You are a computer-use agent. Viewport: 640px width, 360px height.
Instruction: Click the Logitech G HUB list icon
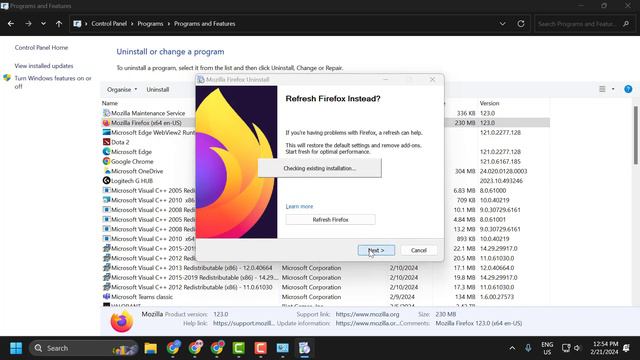[x=107, y=180]
